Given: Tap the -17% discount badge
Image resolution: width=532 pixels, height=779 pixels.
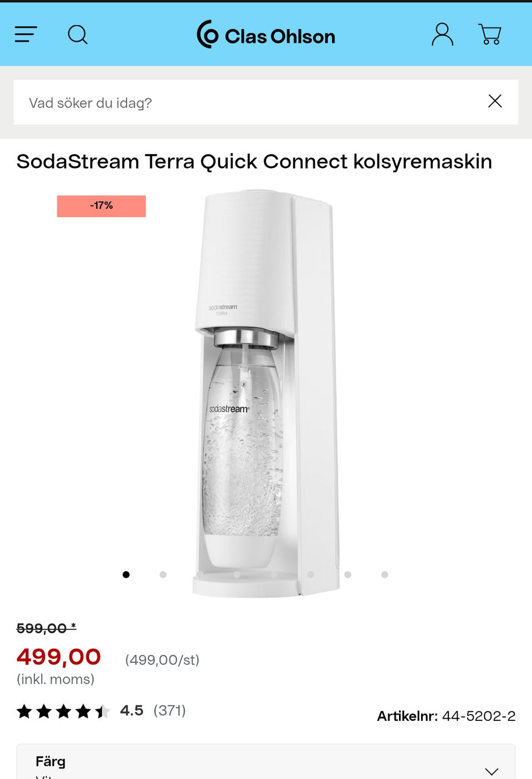Looking at the screenshot, I should [x=101, y=206].
